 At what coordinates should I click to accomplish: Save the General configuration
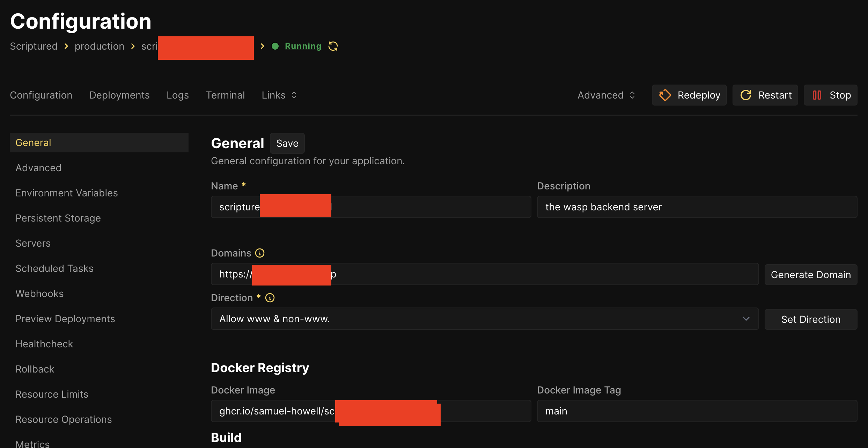point(287,143)
